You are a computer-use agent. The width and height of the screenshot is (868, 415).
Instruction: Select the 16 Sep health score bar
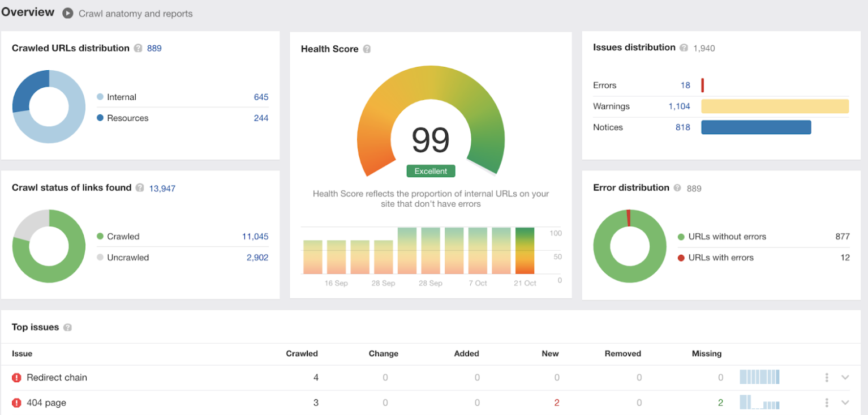(x=337, y=257)
